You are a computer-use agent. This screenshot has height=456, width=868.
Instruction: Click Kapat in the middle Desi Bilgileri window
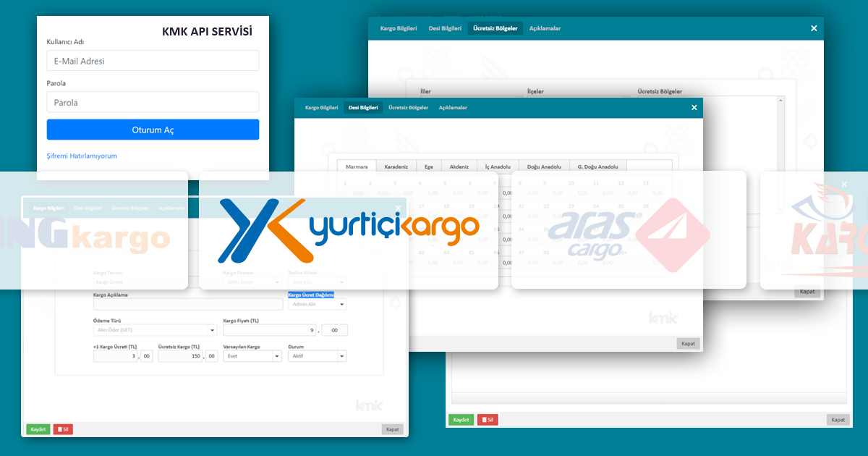click(x=688, y=344)
